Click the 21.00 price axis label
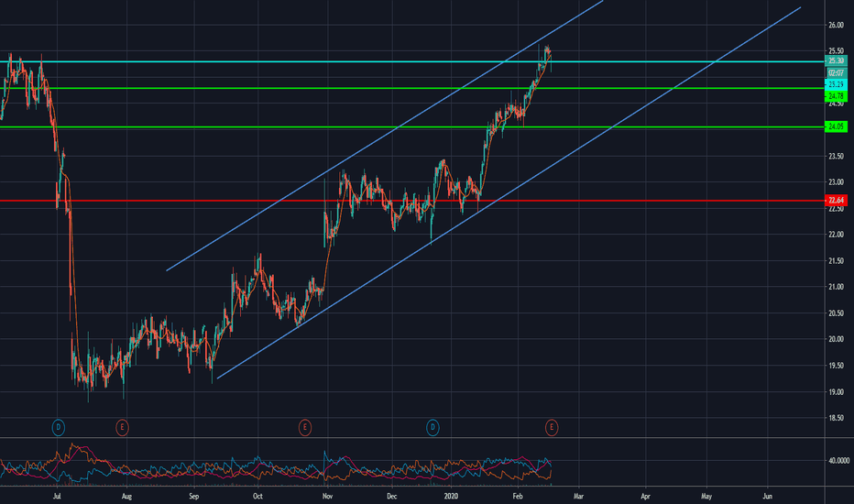Viewport: 854px width, 504px height. [x=836, y=287]
